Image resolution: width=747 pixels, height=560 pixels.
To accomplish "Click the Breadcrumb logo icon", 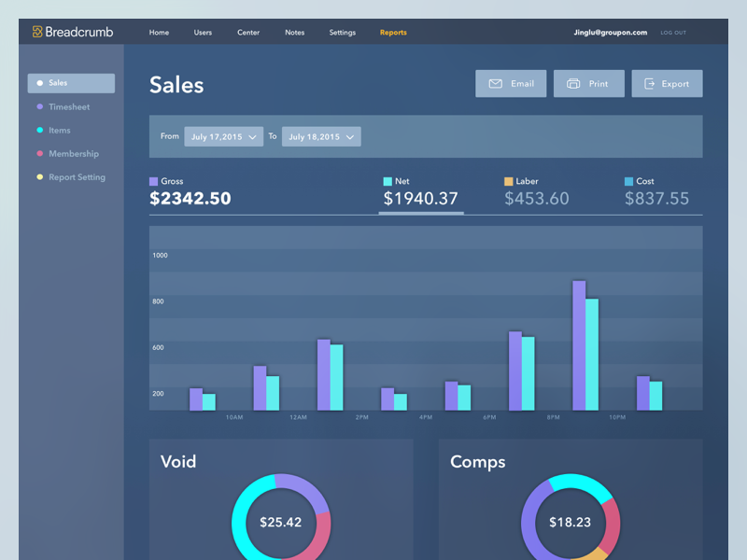I will tap(37, 32).
